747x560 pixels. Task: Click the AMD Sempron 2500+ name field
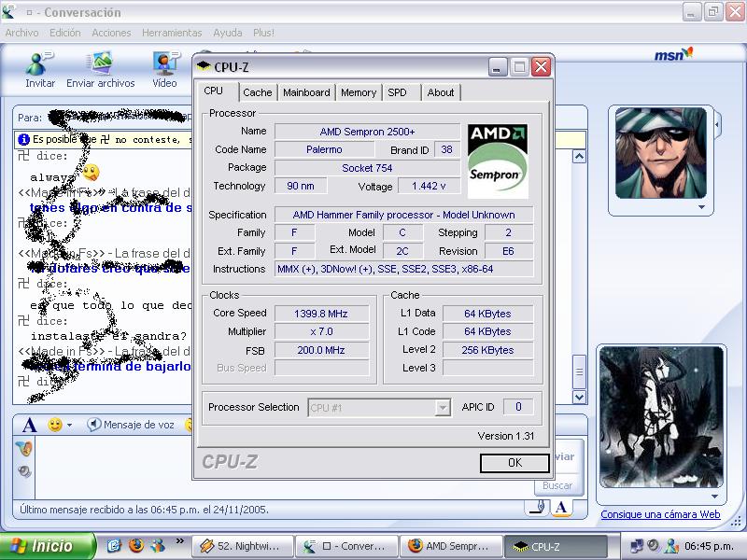(367, 132)
